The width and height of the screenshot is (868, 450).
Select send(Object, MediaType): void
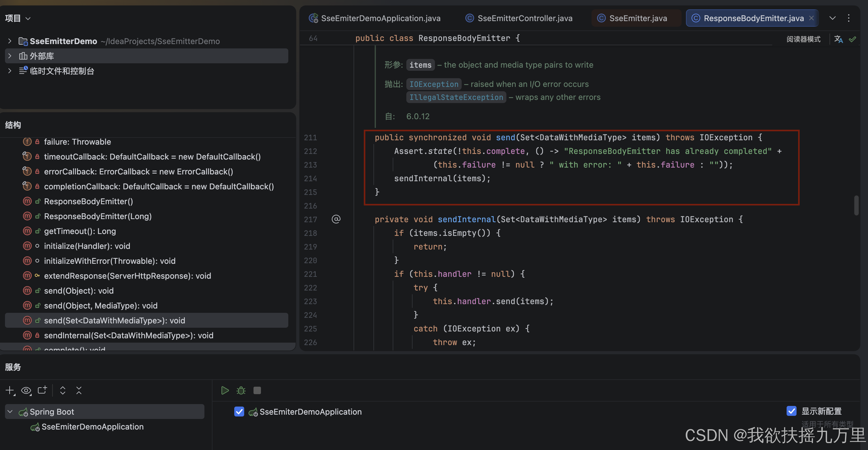pyautogui.click(x=101, y=305)
